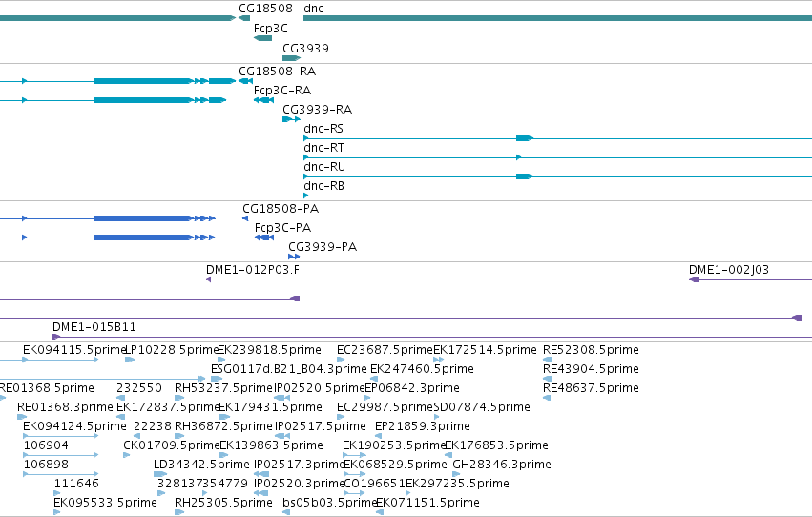
Task: Click the Fcp3C gene label
Action: click(270, 29)
